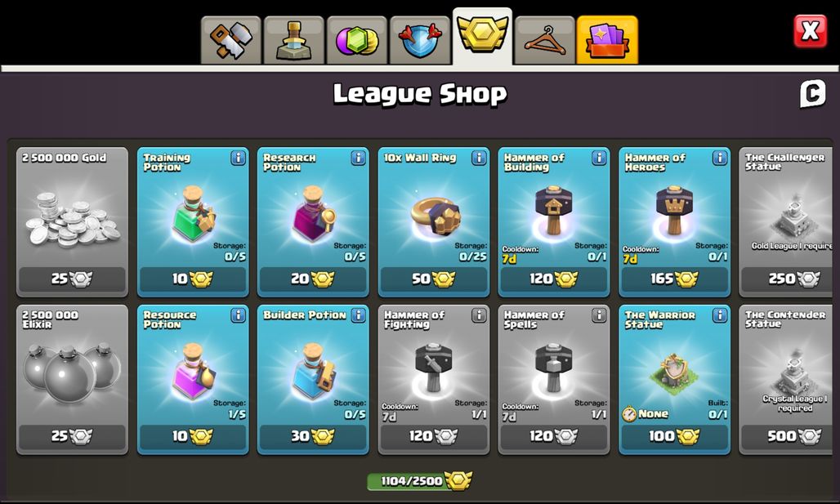Screen dimensions: 840x504
Task: Show Hammer of Building info
Action: [599, 158]
